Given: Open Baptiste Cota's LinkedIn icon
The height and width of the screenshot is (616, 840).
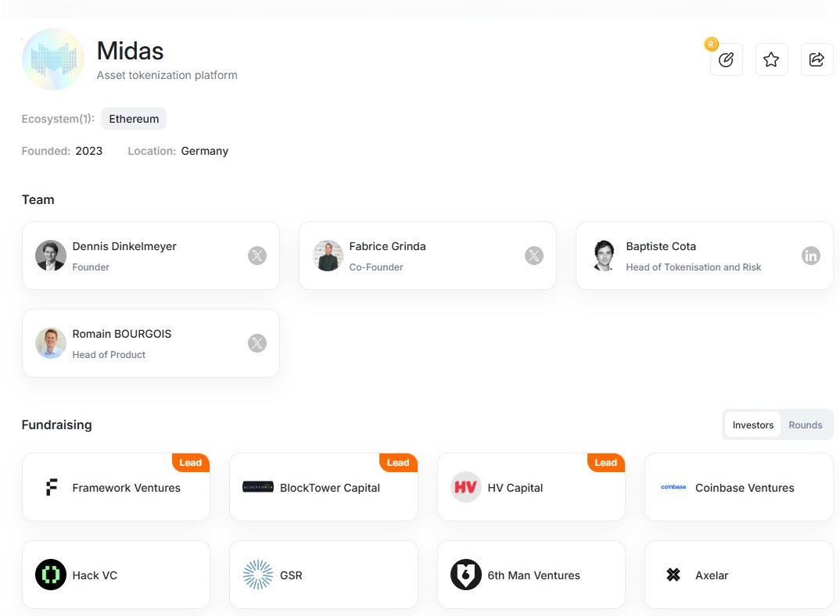Looking at the screenshot, I should pyautogui.click(x=811, y=256).
